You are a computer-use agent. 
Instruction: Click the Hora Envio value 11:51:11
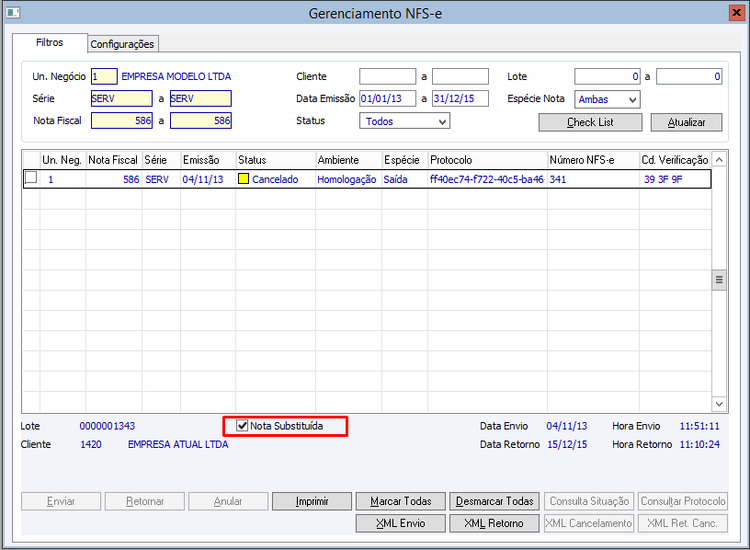coord(699,426)
